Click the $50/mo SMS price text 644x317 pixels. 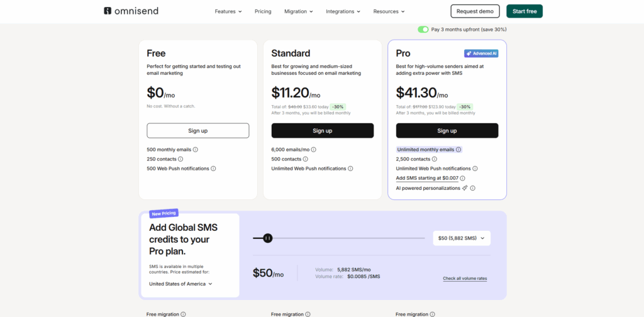268,273
